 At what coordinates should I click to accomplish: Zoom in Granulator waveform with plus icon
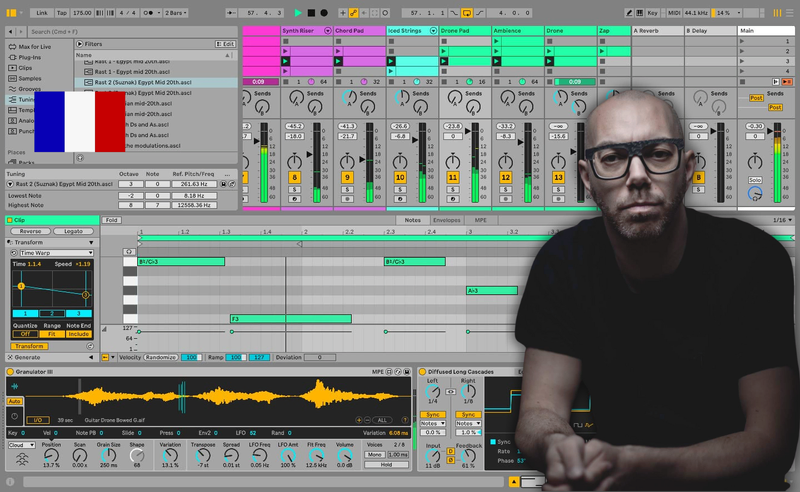click(x=359, y=420)
